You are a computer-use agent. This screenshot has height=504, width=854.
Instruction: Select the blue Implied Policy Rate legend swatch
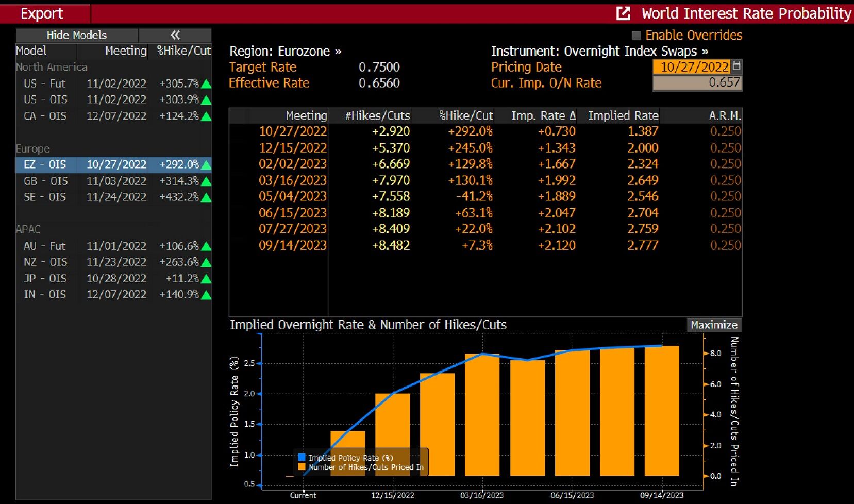click(x=302, y=457)
